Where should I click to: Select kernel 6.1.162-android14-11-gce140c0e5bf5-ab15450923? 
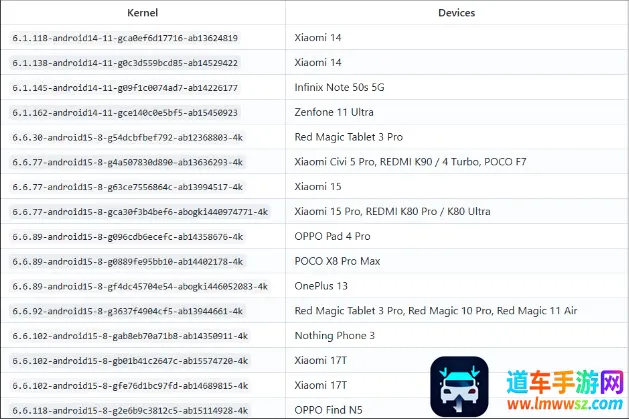click(125, 113)
